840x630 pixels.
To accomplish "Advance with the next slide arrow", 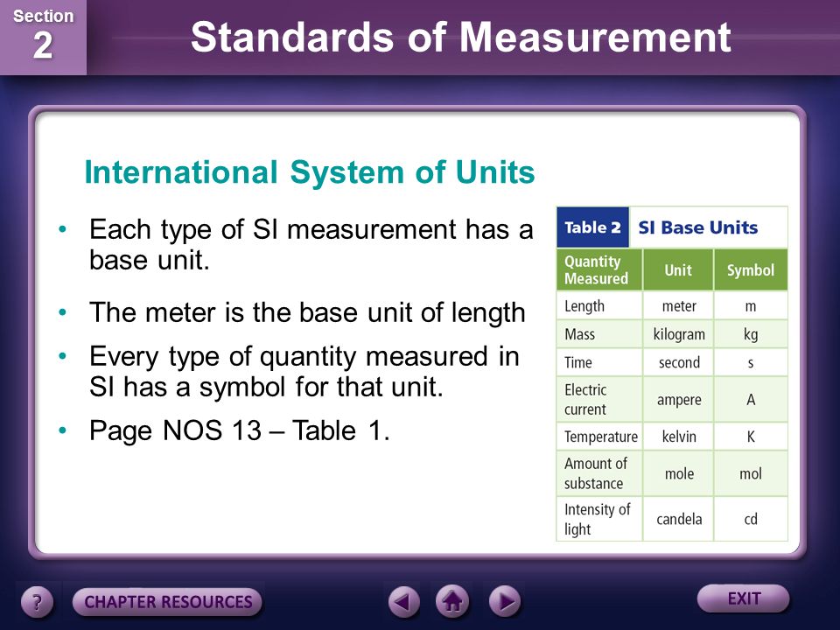I will pos(505,601).
